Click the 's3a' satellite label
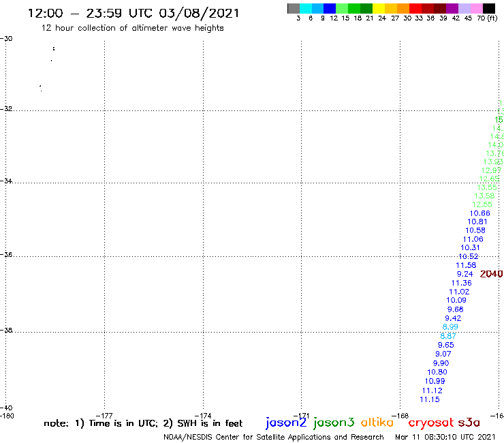Screen dimensions: 504x443 [469, 423]
